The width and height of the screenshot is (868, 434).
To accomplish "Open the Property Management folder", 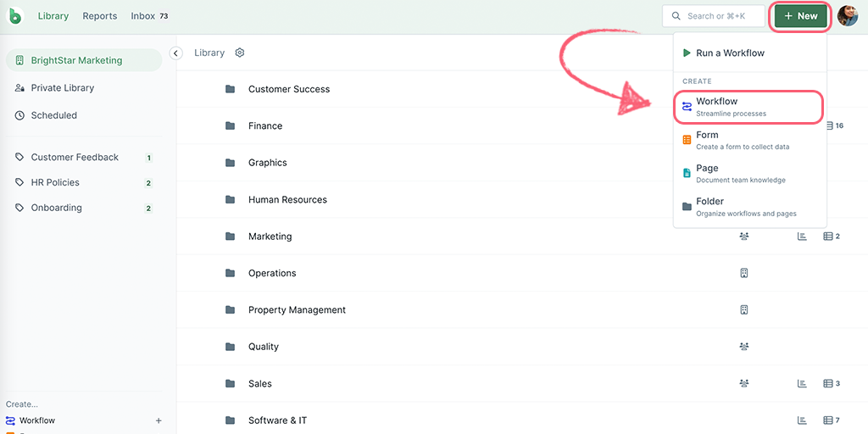I will click(297, 310).
